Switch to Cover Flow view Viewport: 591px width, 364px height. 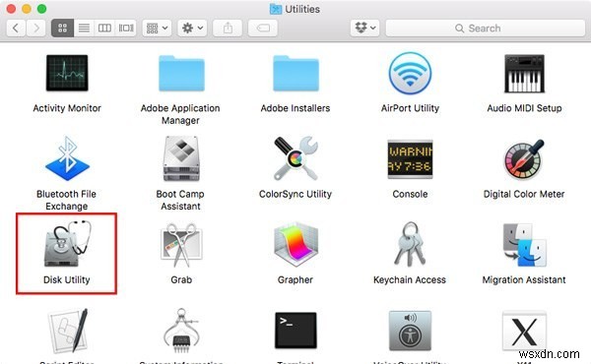pyautogui.click(x=126, y=28)
